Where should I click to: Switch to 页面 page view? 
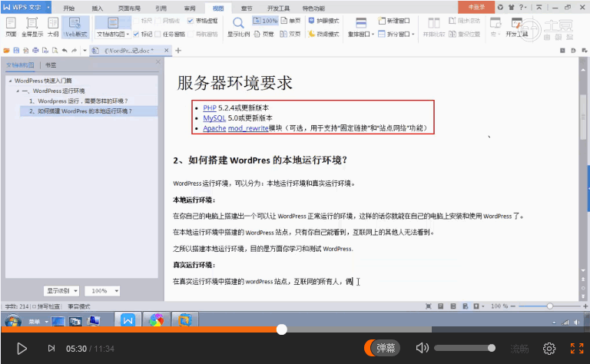11,27
